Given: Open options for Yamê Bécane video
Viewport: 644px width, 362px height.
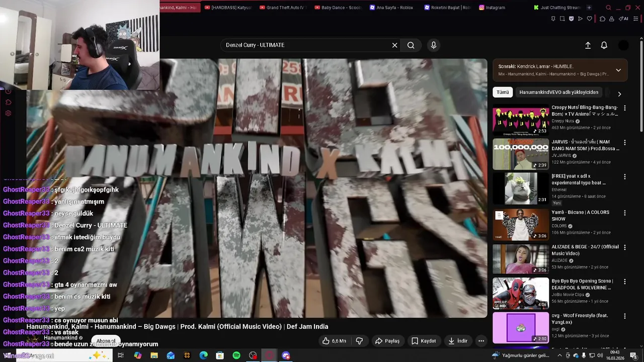Looking at the screenshot, I should pos(625,213).
